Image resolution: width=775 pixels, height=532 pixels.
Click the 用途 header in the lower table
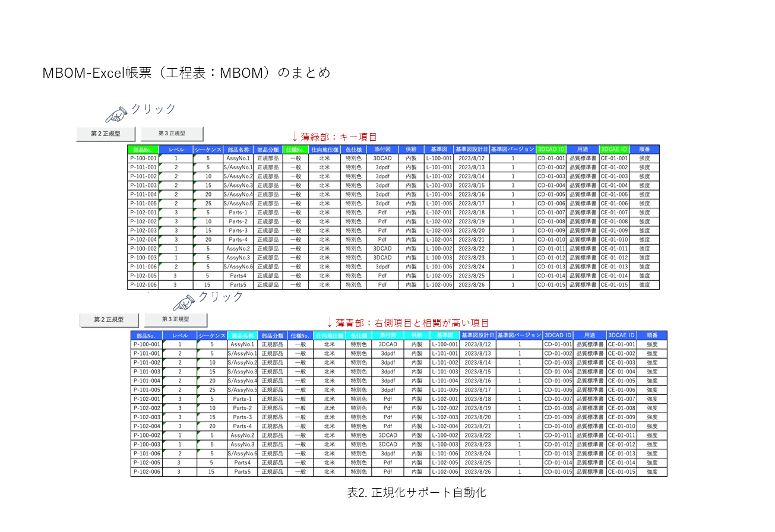[589, 335]
